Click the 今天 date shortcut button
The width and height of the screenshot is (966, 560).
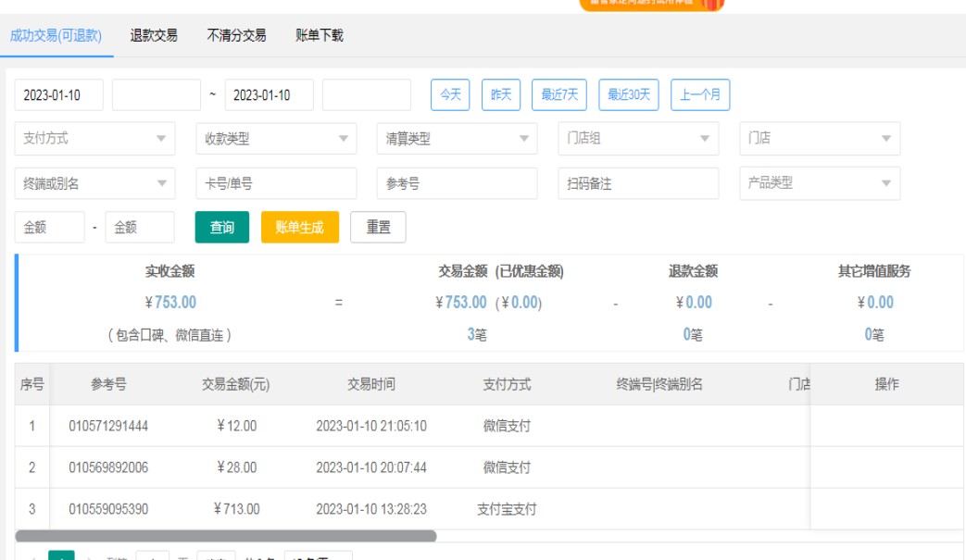pos(450,94)
